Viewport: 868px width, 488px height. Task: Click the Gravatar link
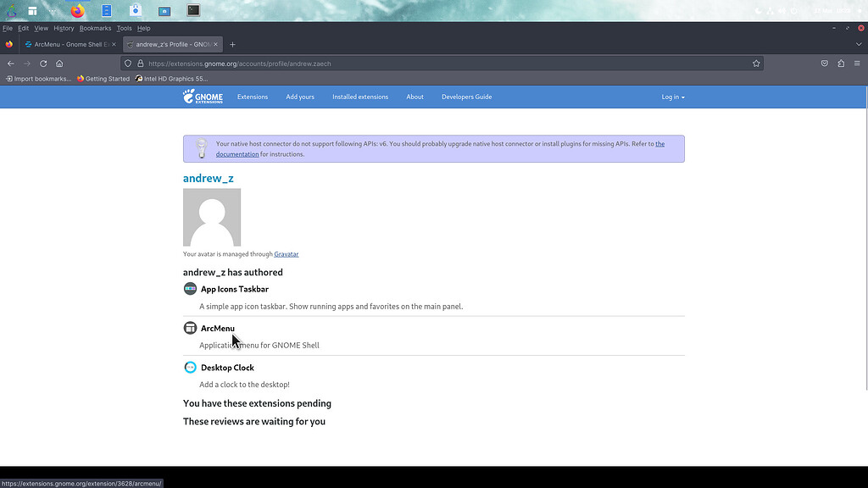click(x=286, y=253)
